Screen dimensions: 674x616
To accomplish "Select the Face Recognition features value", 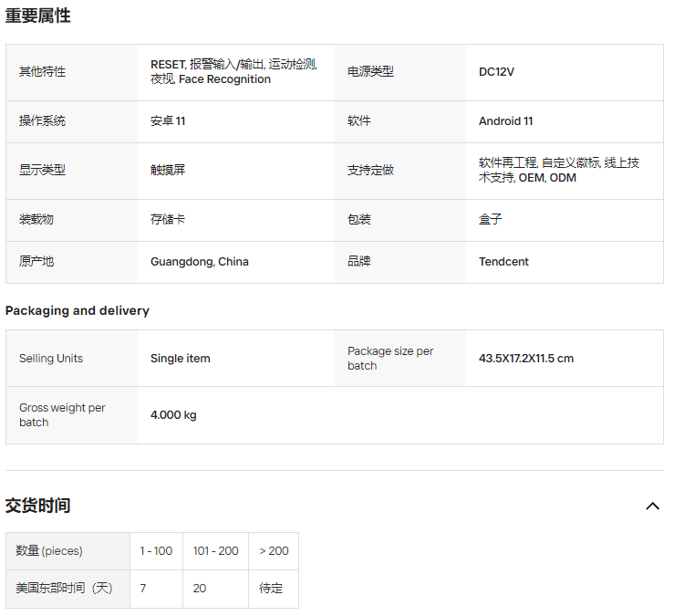I will click(x=233, y=72).
